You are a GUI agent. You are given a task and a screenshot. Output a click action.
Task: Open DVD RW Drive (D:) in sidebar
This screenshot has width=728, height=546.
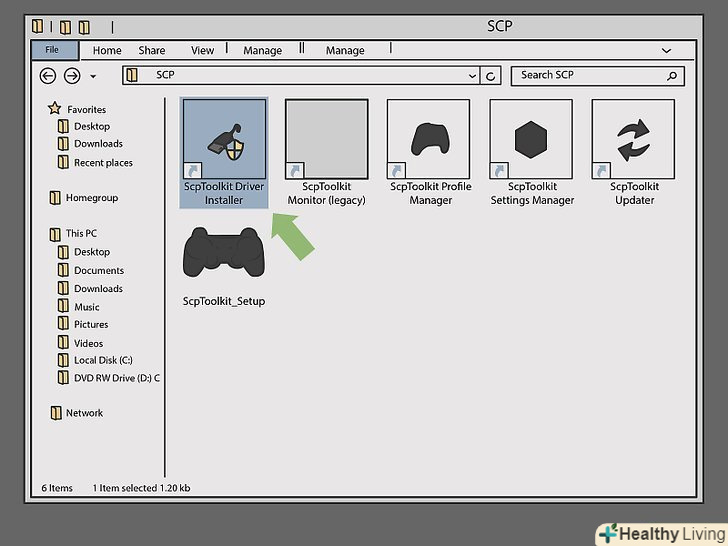pos(117,378)
